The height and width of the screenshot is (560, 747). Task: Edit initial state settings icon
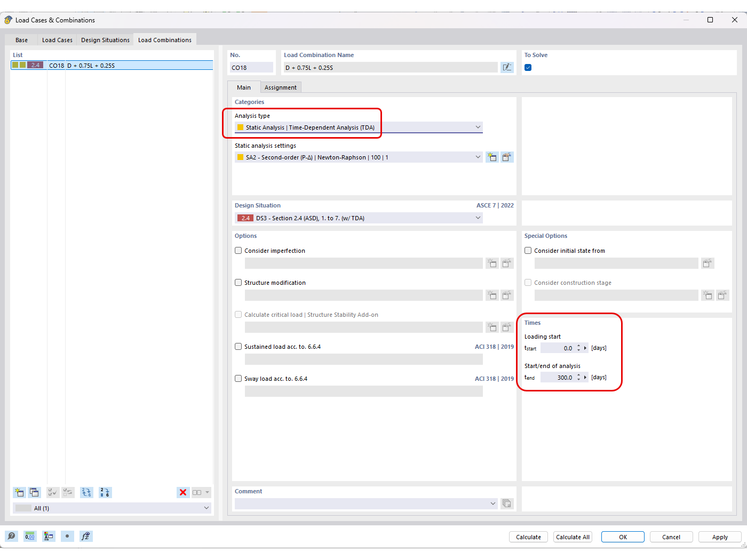[x=708, y=263]
